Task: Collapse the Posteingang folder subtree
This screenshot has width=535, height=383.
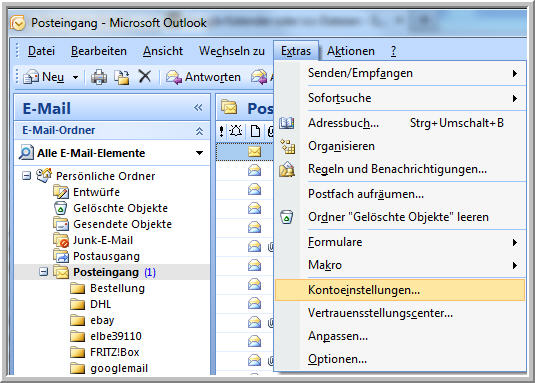Action: point(43,272)
